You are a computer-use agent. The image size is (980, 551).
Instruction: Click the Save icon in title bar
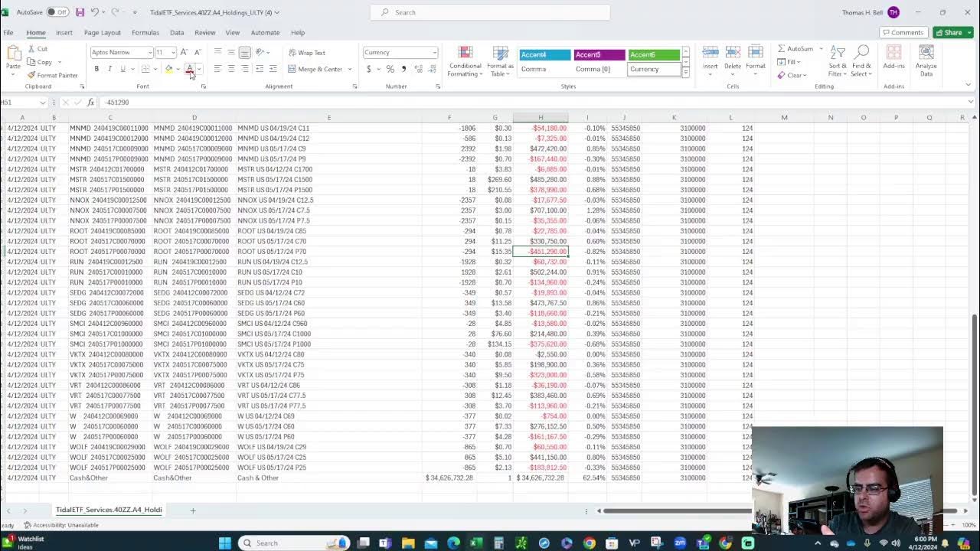point(78,12)
